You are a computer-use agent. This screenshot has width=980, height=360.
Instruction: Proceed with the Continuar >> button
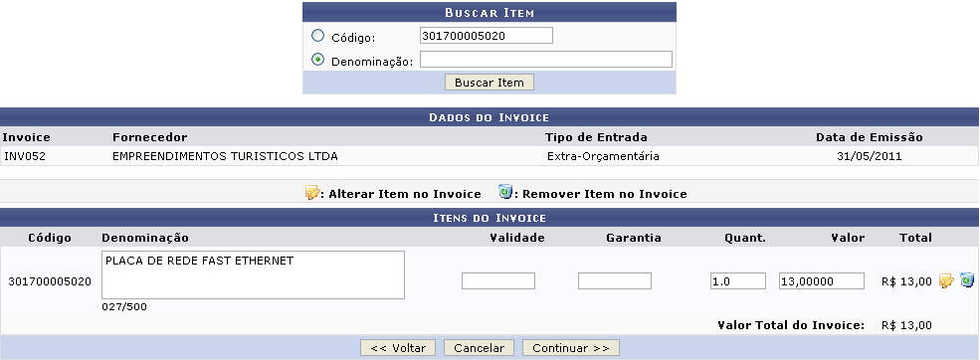point(571,348)
